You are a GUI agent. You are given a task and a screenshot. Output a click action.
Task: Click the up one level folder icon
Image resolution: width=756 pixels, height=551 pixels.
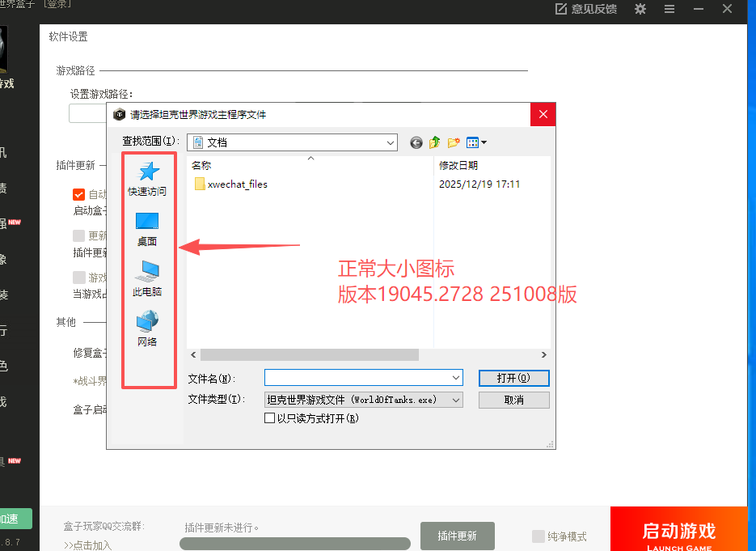[435, 142]
